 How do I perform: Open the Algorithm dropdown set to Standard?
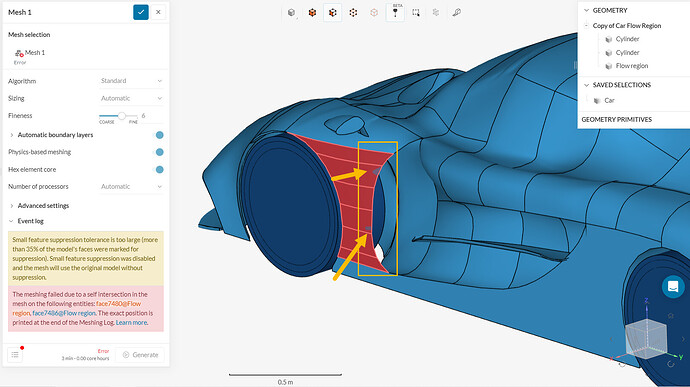coord(131,81)
